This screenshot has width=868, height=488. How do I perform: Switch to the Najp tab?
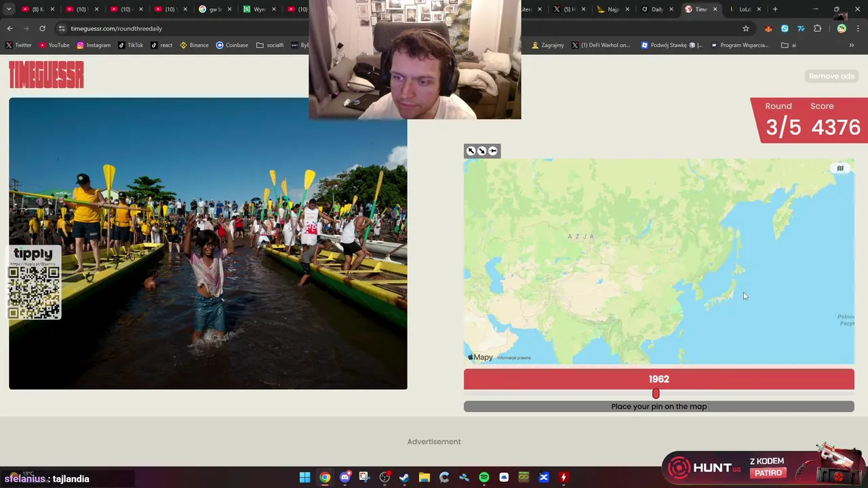[613, 9]
